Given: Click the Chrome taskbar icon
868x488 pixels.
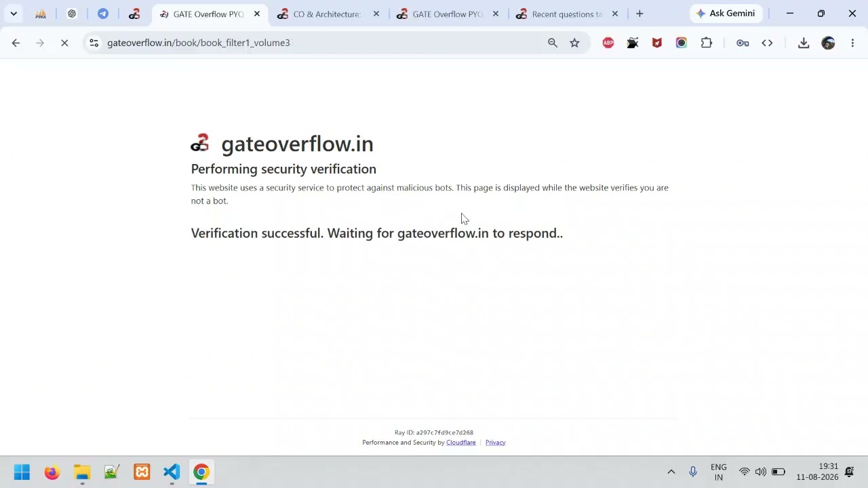Looking at the screenshot, I should [201, 472].
